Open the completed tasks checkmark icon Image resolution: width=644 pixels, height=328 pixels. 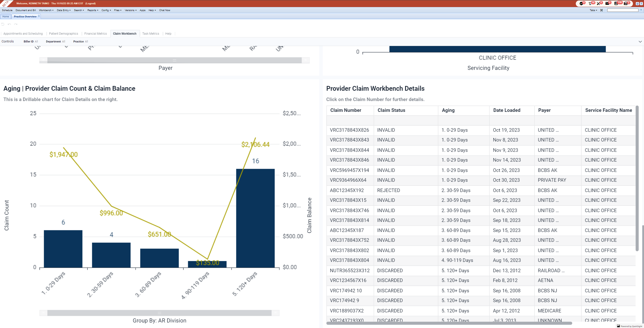pos(582,4)
